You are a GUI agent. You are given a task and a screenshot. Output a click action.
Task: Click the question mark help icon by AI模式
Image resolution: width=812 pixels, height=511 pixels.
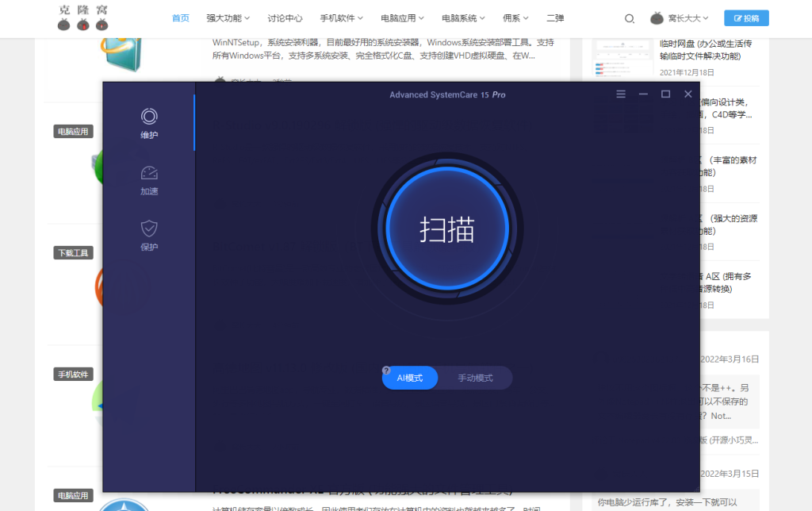[x=386, y=370]
